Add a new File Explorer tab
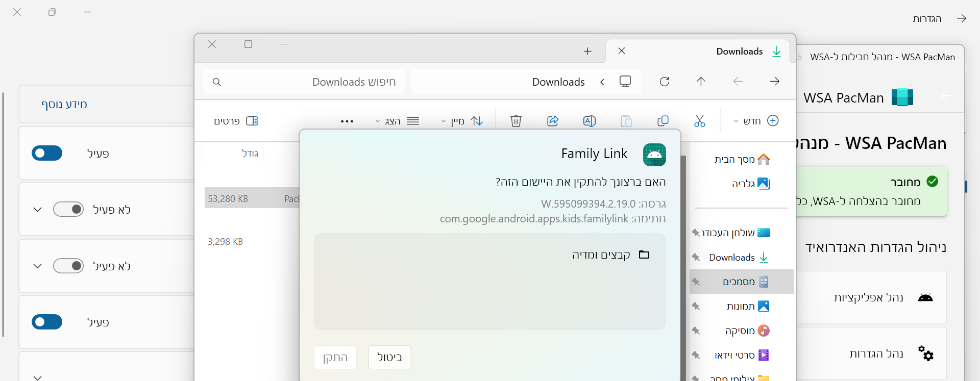The height and width of the screenshot is (381, 980). pos(587,51)
